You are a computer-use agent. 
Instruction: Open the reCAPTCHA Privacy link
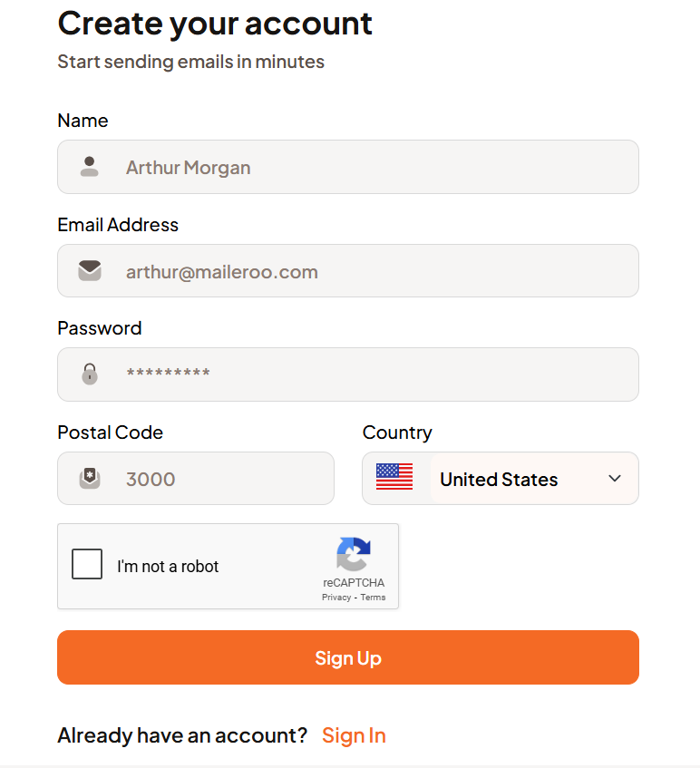tap(335, 597)
